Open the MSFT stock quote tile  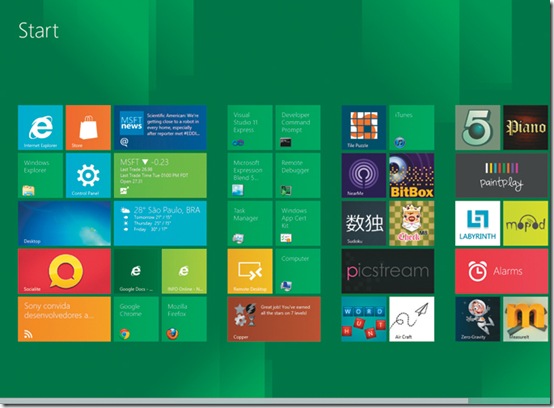(x=160, y=176)
